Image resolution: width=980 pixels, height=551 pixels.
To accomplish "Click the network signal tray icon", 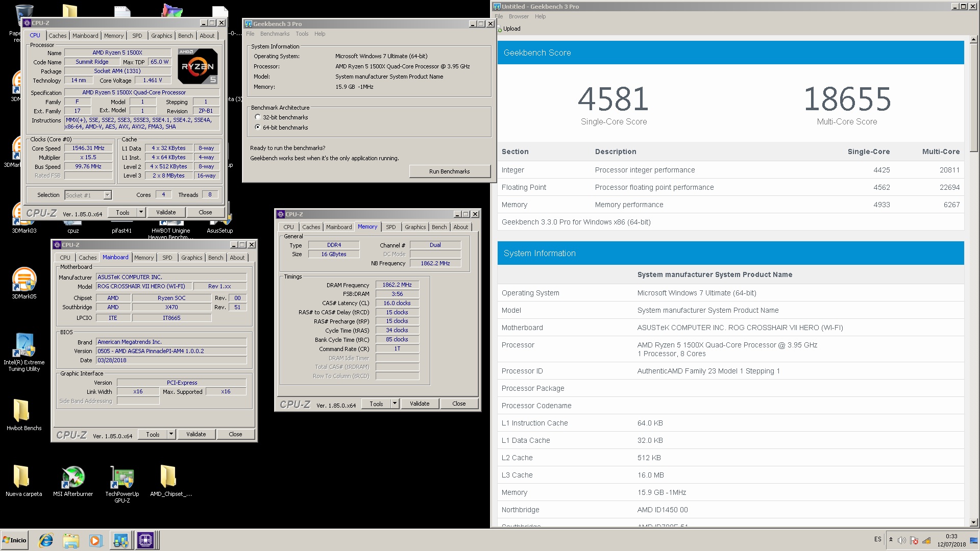I will pyautogui.click(x=926, y=540).
